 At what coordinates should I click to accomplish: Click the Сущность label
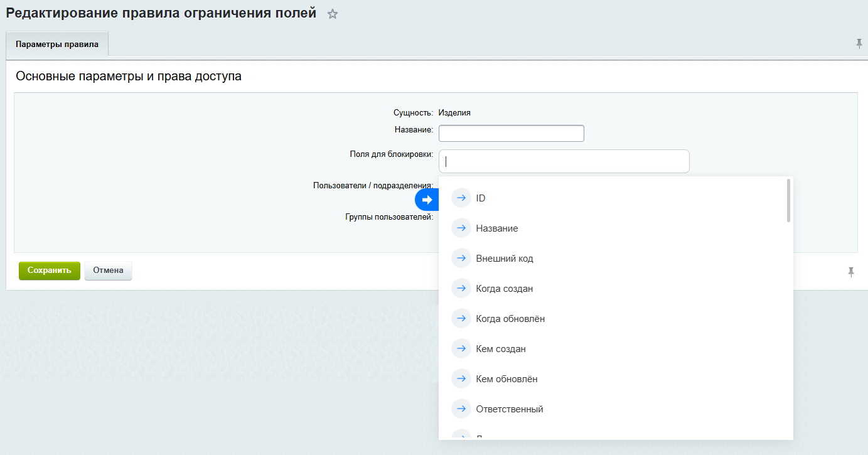413,113
